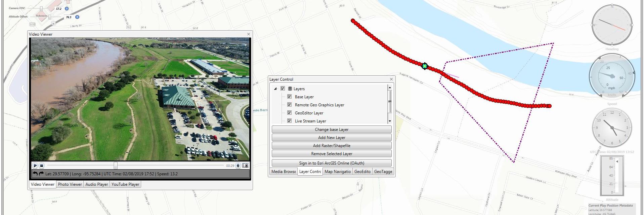
Task: Open the GeoTagger tab
Action: [383, 172]
